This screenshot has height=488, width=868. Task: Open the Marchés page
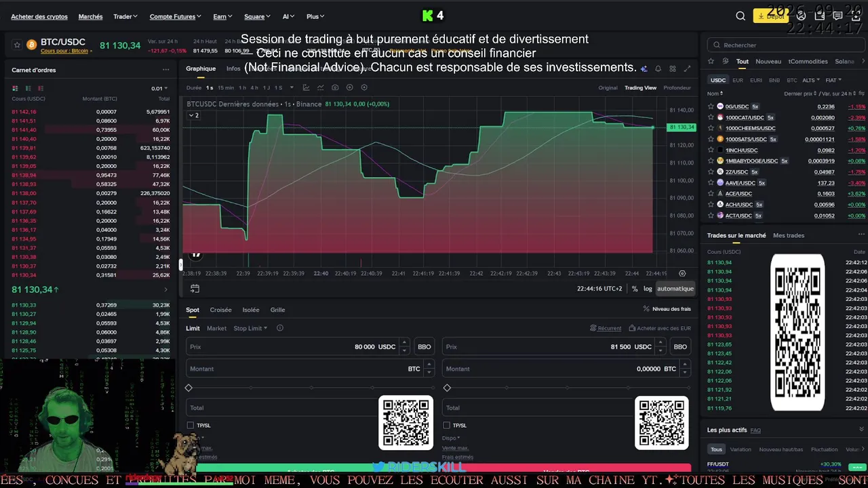[x=90, y=16]
